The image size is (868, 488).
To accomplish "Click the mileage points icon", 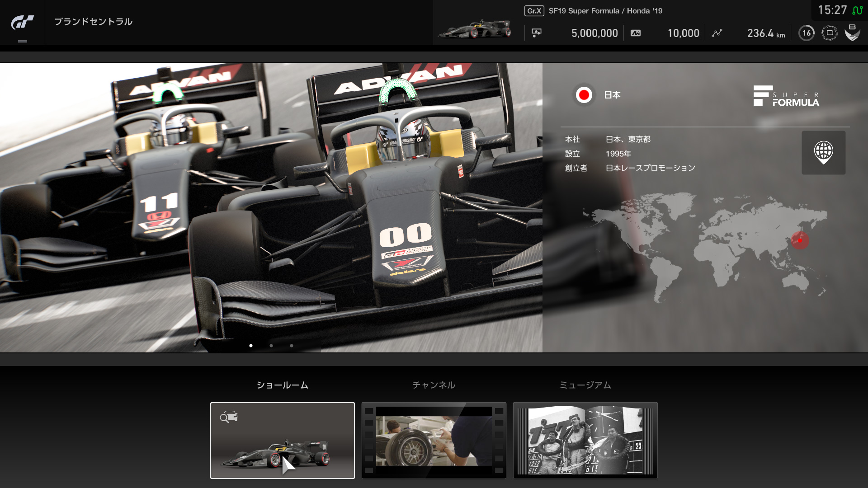I will 636,33.
